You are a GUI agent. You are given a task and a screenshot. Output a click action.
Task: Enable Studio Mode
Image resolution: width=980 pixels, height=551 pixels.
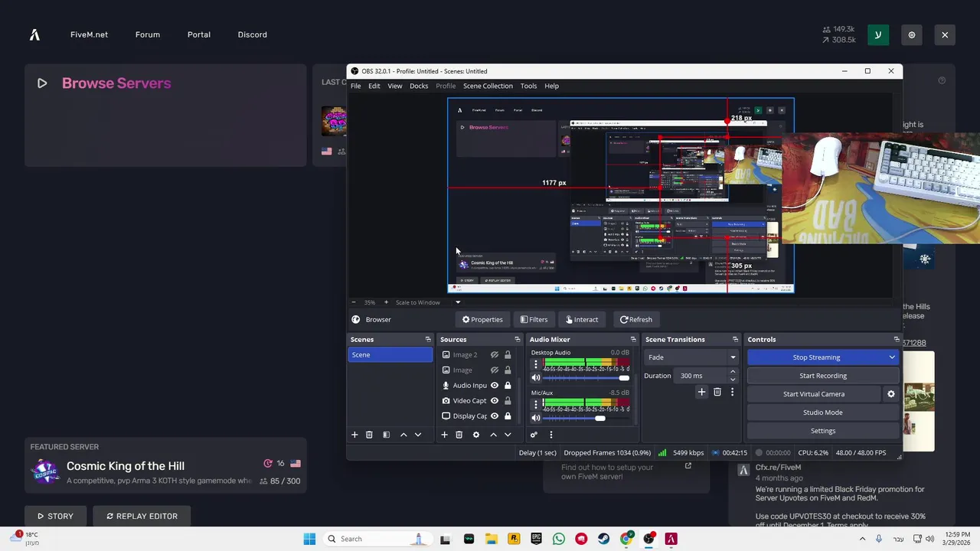pyautogui.click(x=823, y=412)
